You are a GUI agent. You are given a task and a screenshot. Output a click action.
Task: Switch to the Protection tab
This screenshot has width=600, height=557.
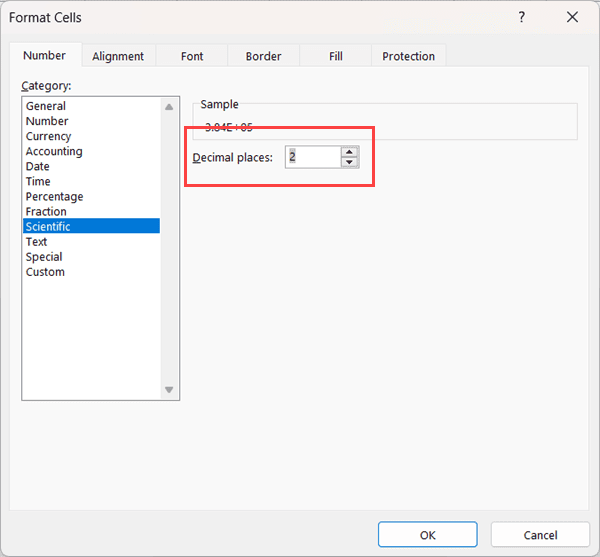408,57
